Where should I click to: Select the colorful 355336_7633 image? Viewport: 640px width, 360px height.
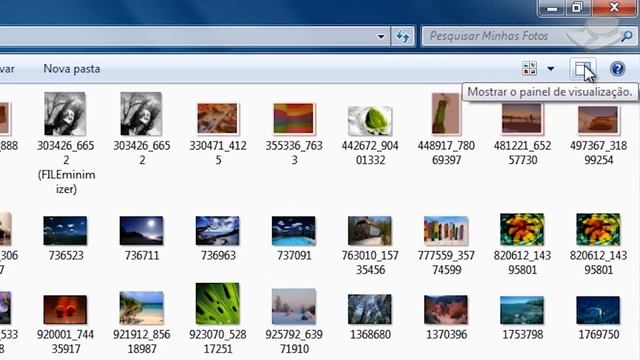[293, 119]
